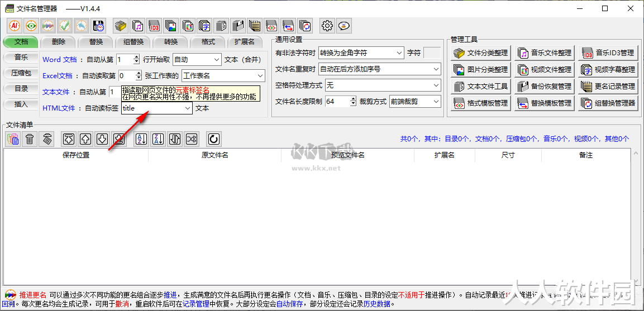This screenshot has height=311, width=644.
Task: Open settings with the gear icon
Action: tap(327, 26)
